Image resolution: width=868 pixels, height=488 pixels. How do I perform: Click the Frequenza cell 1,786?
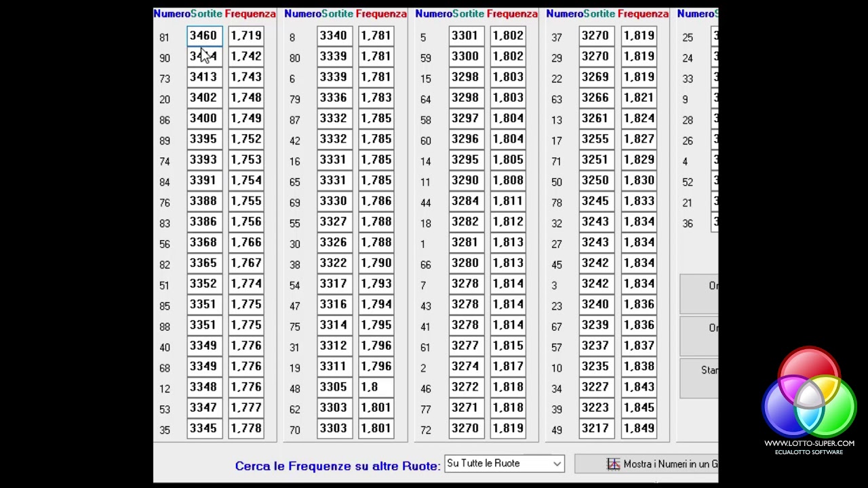click(377, 201)
